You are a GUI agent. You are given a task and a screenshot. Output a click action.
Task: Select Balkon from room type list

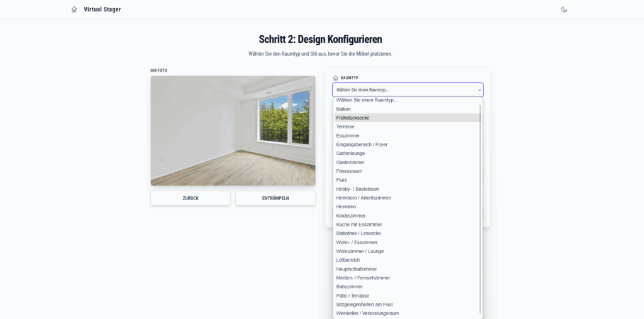point(344,109)
